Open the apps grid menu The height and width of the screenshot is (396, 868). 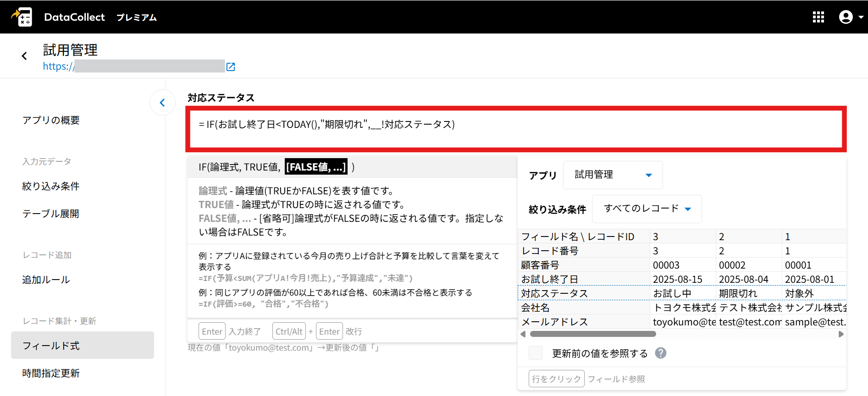coord(818,17)
